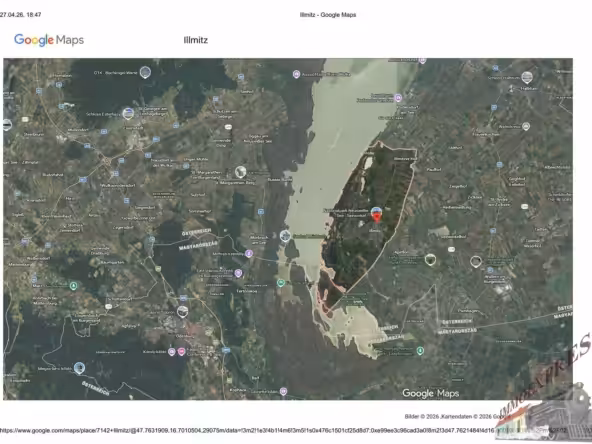Select the Sopron photo marker
This screenshot has width=592, height=444.
click(182, 311)
